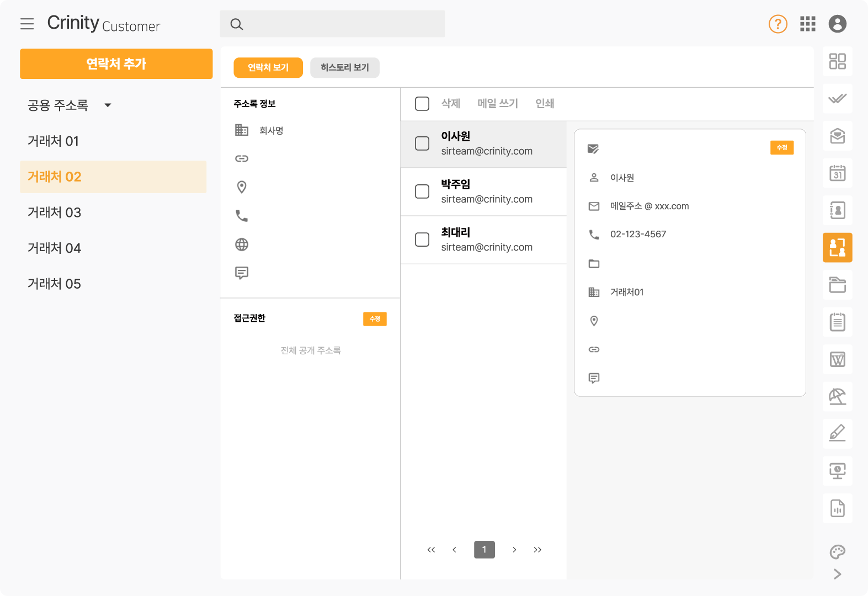Open the hamburger menu

coord(27,24)
